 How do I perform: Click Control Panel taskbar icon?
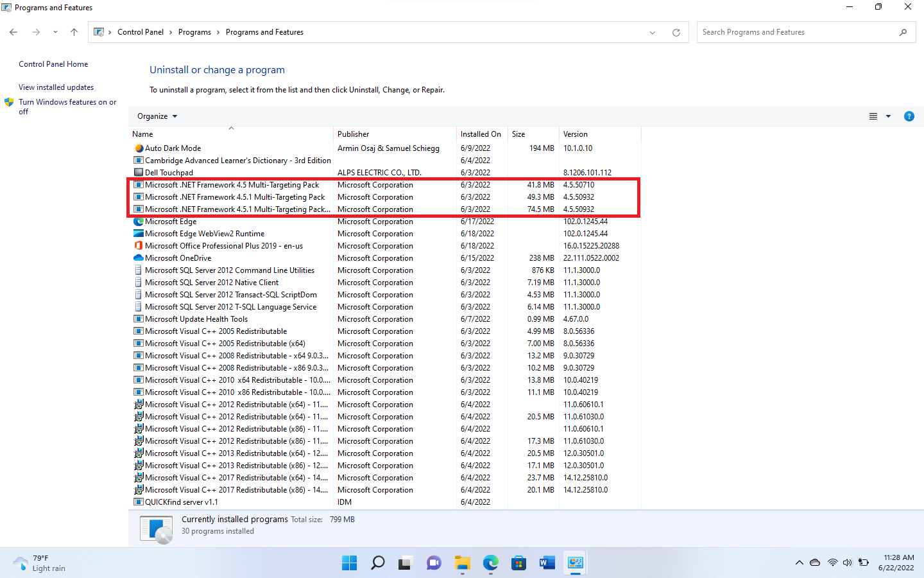(576, 563)
